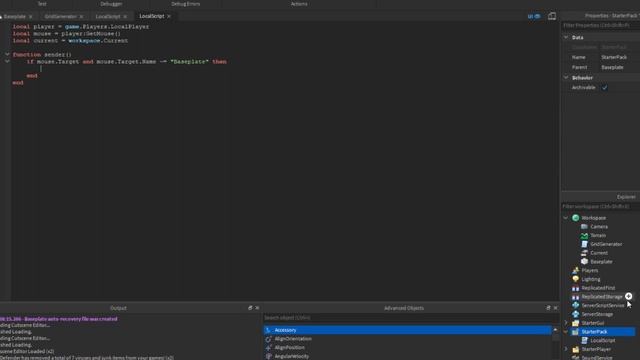Click the AlignOrientation icon in Advanced Objects

[268, 339]
